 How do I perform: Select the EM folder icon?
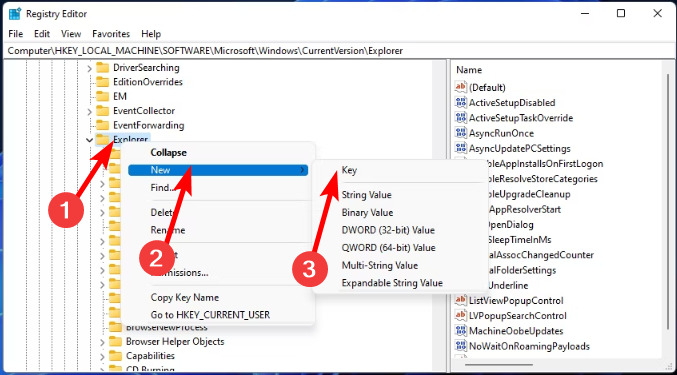tap(102, 96)
